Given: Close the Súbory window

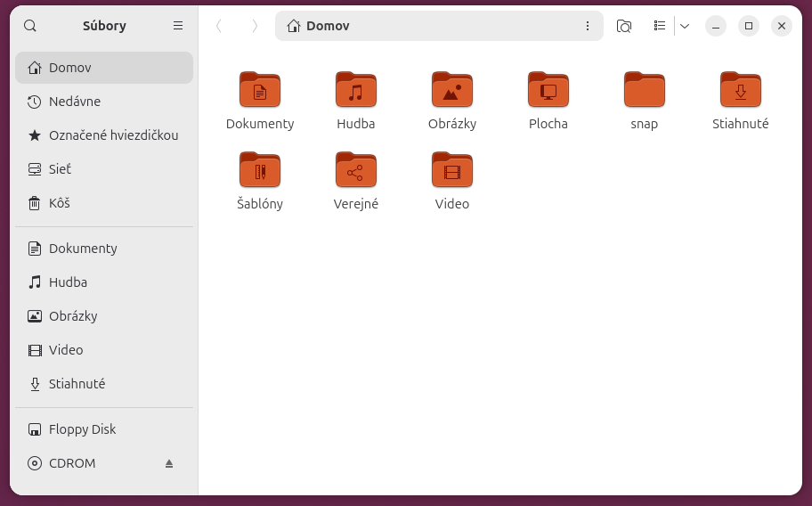Looking at the screenshot, I should point(782,26).
